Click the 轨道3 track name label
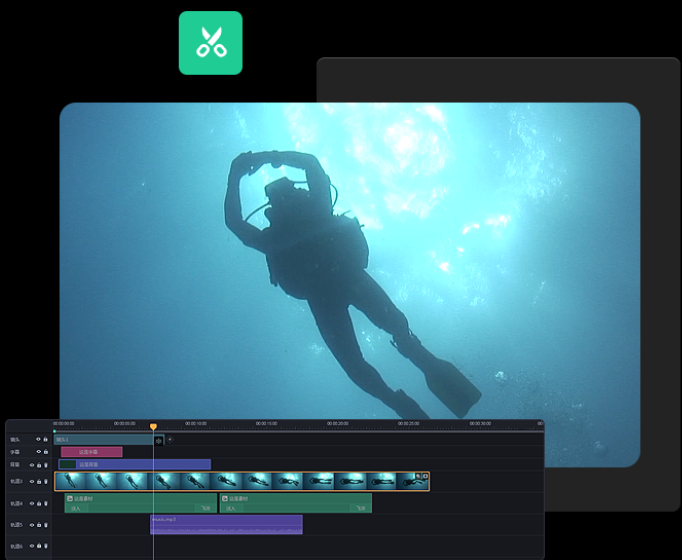Image resolution: width=682 pixels, height=560 pixels. (x=17, y=482)
